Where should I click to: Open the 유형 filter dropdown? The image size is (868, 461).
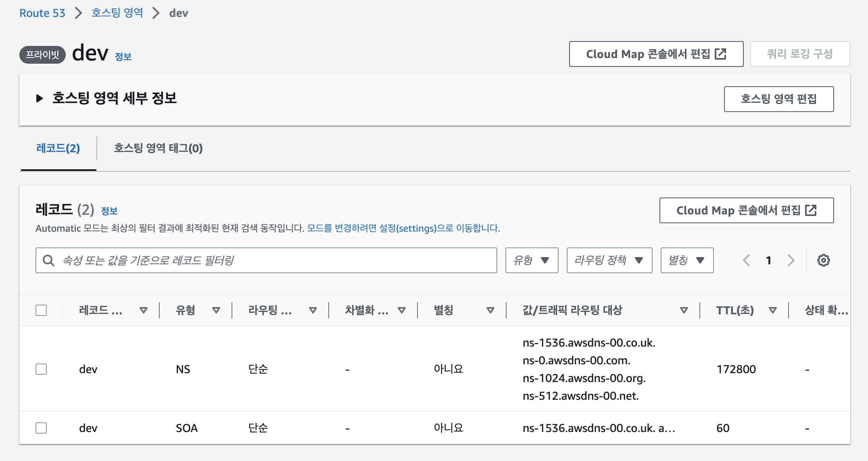[x=532, y=260]
